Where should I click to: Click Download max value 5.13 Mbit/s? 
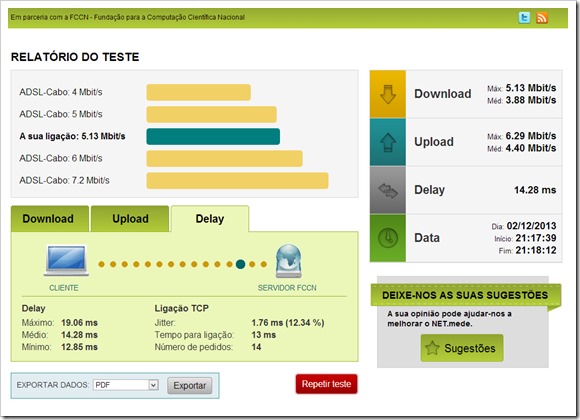(x=531, y=88)
